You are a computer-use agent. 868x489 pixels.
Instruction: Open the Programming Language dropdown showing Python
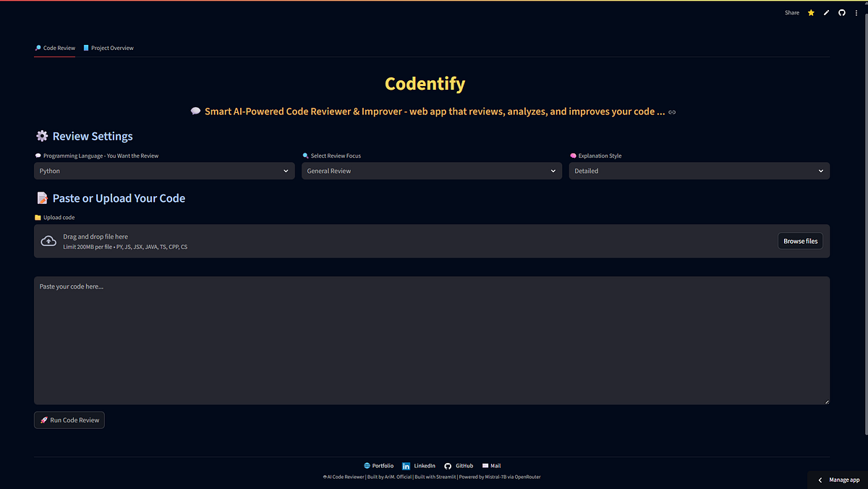(164, 171)
